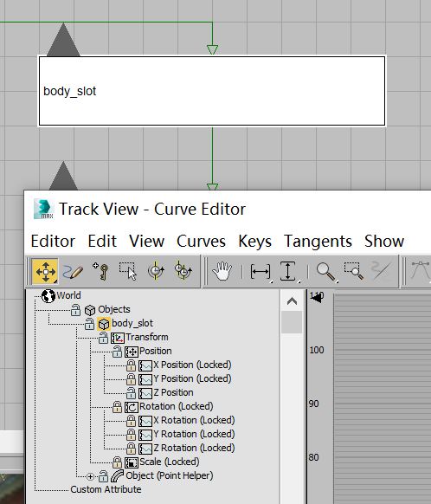The height and width of the screenshot is (504, 431).
Task: Open the Frame Vertical Extents flyout arrow
Action: [299, 282]
